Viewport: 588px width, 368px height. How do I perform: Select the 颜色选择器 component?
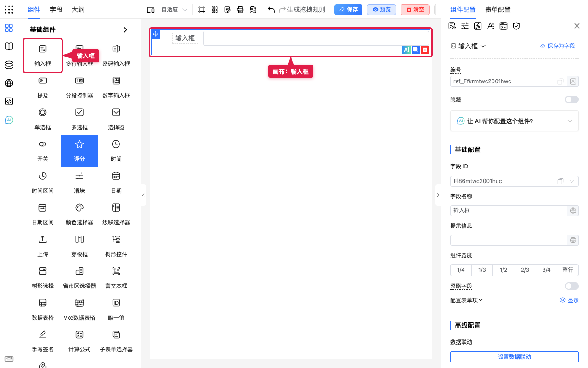(x=79, y=214)
